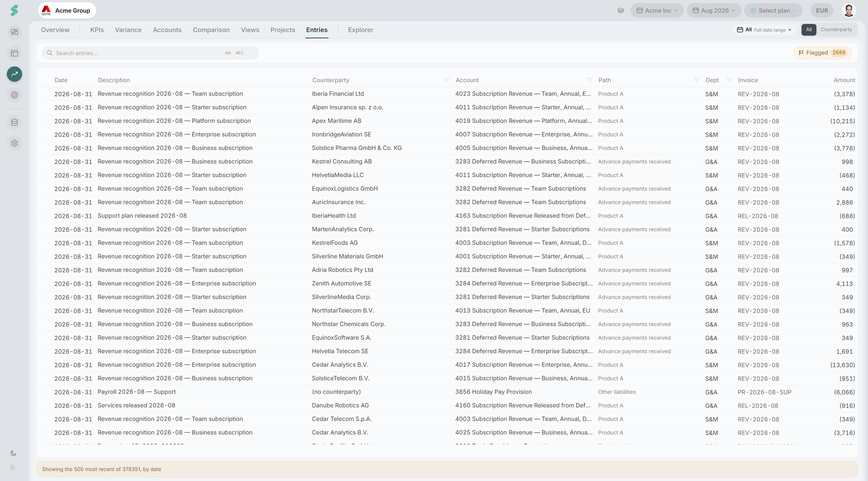Open the Variance tab
This screenshot has width=868, height=481.
coord(128,30)
